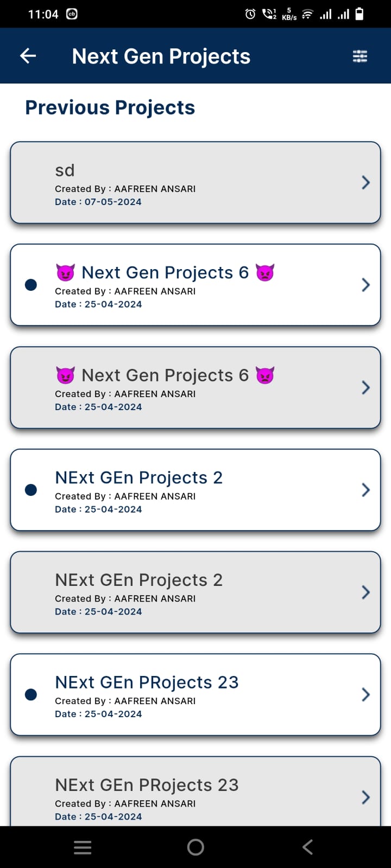Select the blue dot beside NExt GEn PRojects 23

31,694
